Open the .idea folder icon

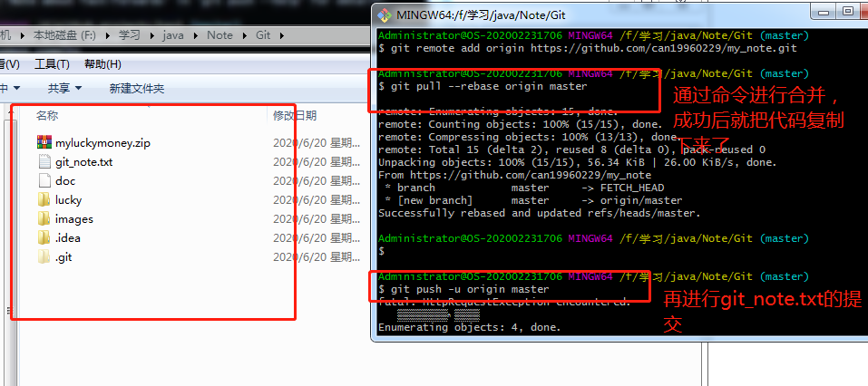click(44, 237)
